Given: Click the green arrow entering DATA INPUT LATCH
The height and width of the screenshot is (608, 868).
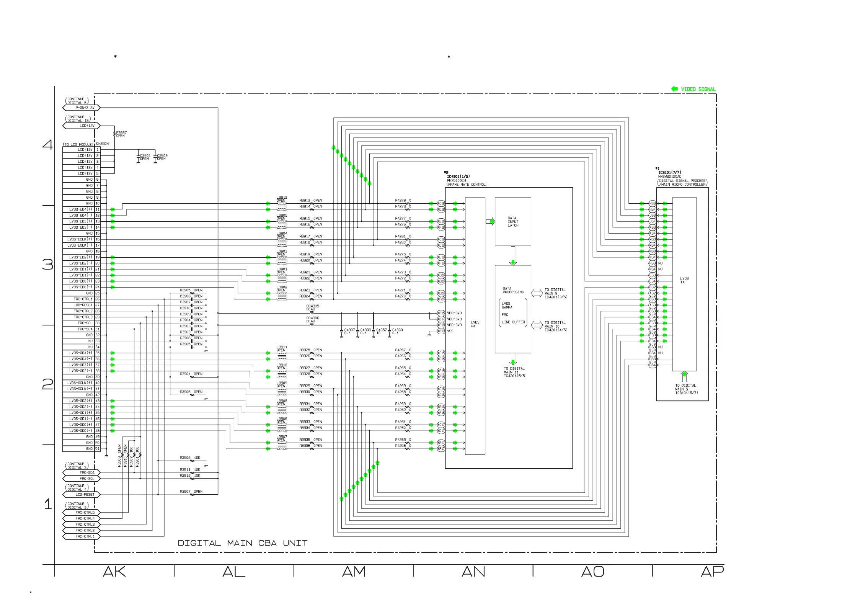Looking at the screenshot, I should tap(490, 221).
